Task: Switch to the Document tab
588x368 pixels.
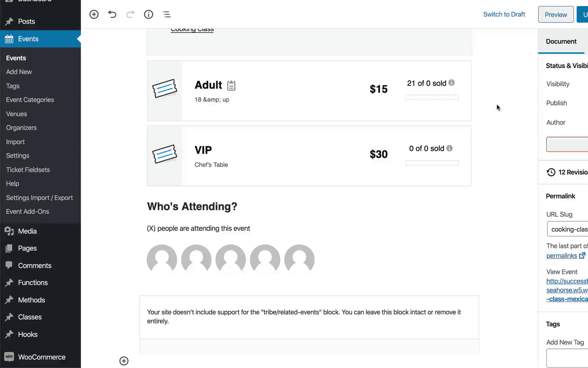Action: 561,41
